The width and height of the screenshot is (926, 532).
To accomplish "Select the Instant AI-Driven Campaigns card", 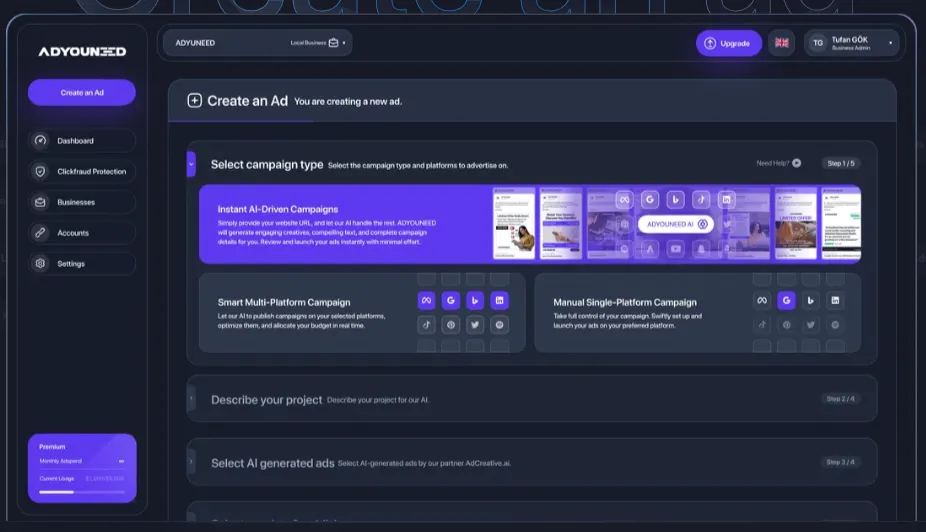I will (530, 224).
